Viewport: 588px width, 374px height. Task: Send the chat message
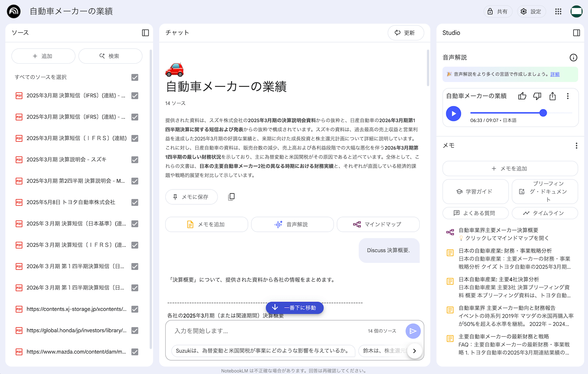coord(413,331)
